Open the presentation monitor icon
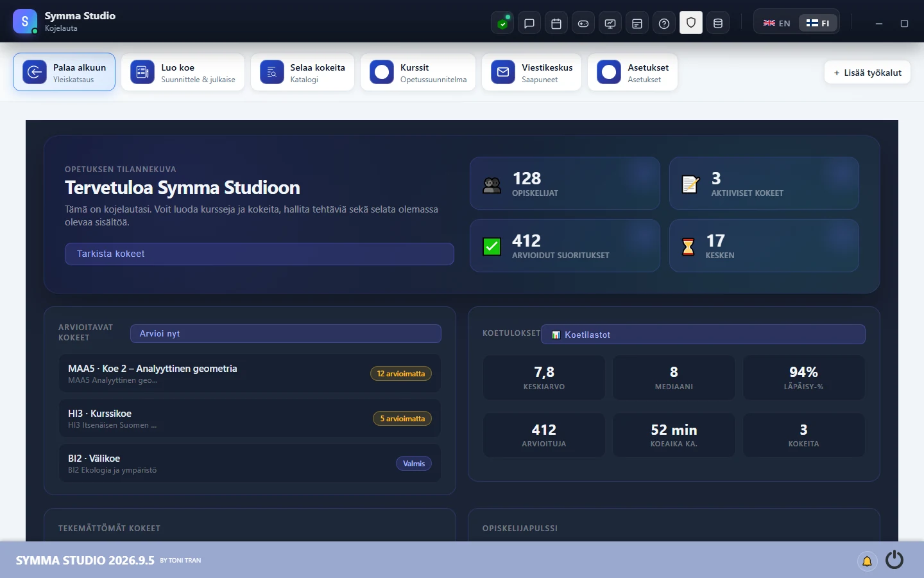 pyautogui.click(x=610, y=23)
